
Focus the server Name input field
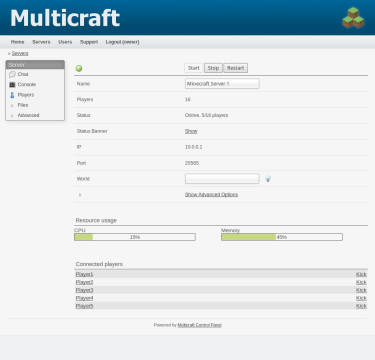tap(222, 84)
